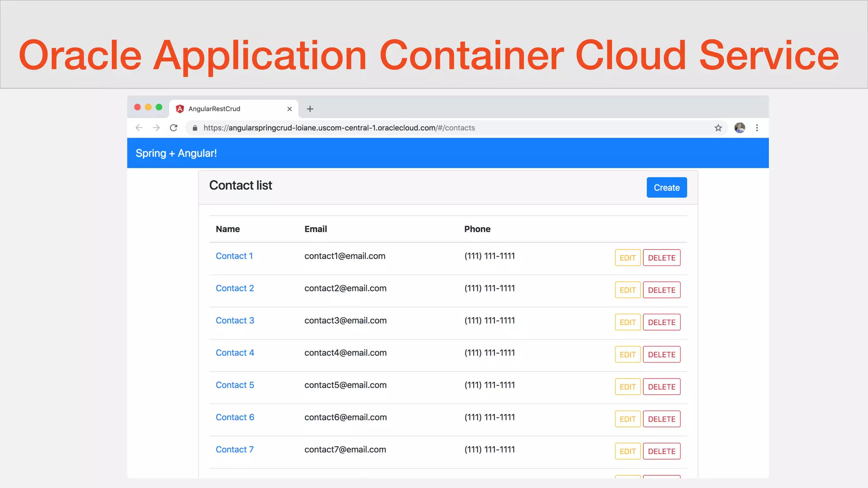868x488 pixels.
Task: Click the Name column header
Action: [x=228, y=229]
